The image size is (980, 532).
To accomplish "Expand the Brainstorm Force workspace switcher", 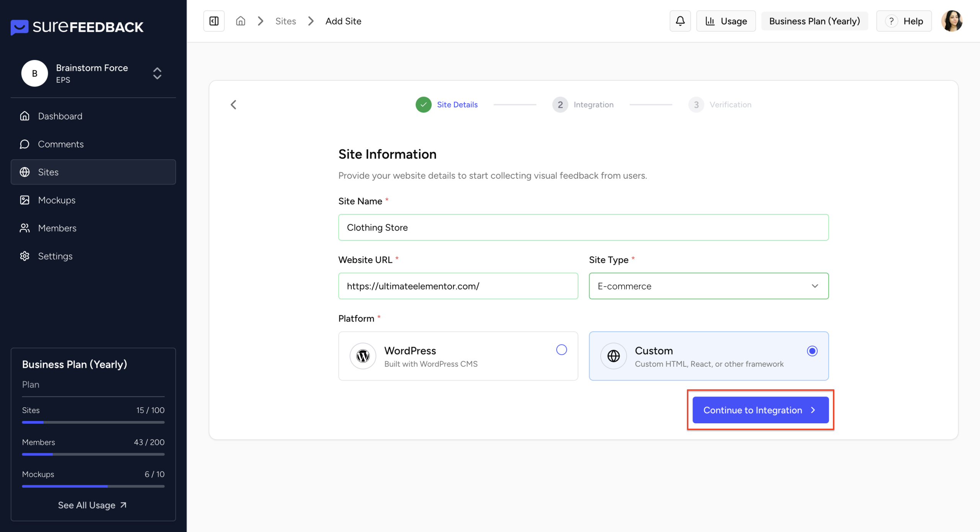I will pyautogui.click(x=157, y=73).
